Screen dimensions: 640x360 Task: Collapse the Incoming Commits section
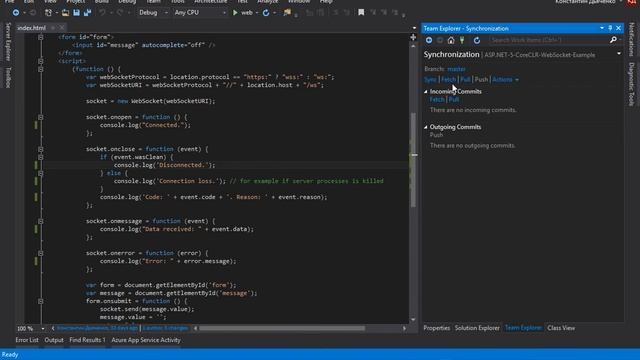pos(426,91)
